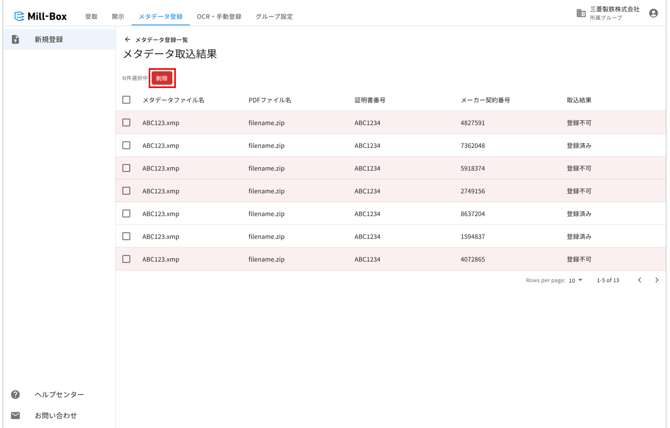Viewport: 670px width, 428px height.
Task: Click the 三菱製鉄株式会社 company name
Action: pos(614,9)
